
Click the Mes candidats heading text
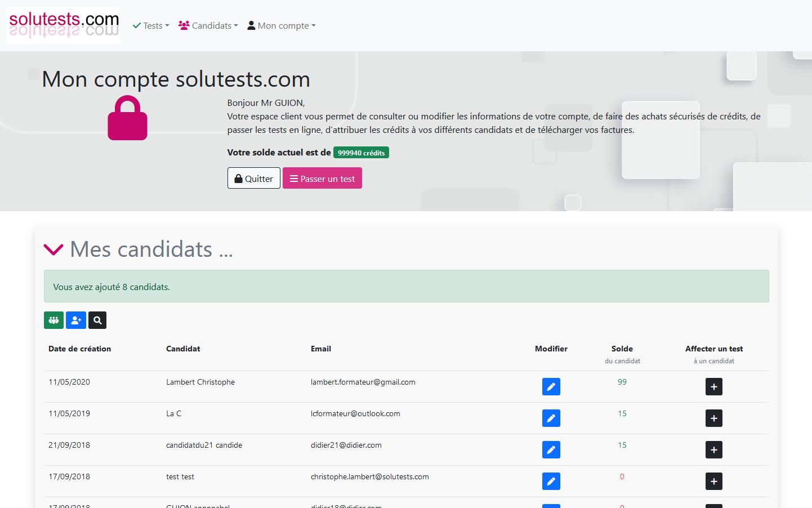[x=151, y=249]
